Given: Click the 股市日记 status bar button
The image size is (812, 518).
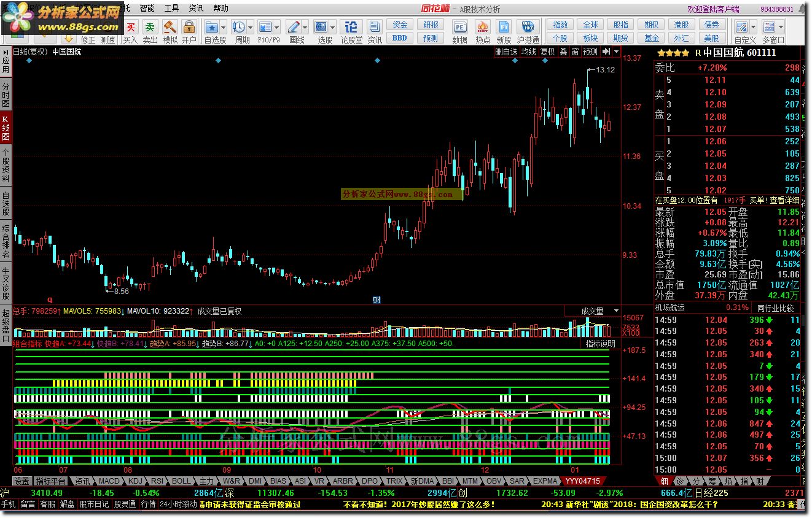Looking at the screenshot, I should (x=94, y=504).
